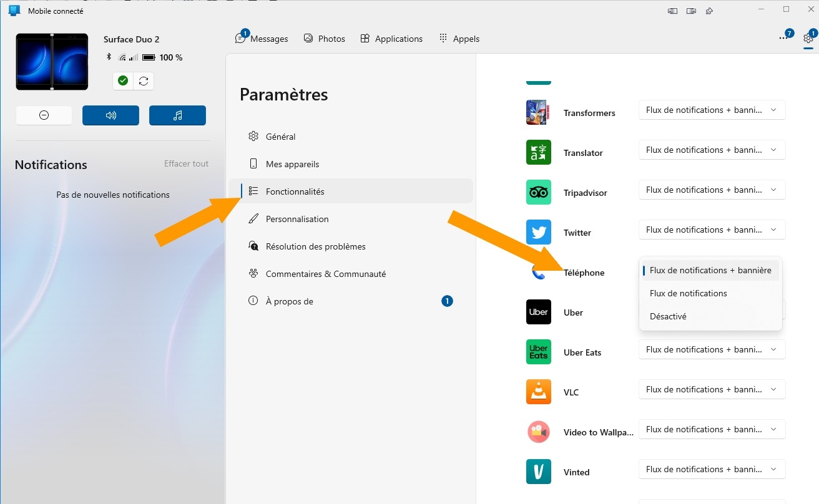
Task: Click the three-dots more options icon
Action: click(x=783, y=38)
